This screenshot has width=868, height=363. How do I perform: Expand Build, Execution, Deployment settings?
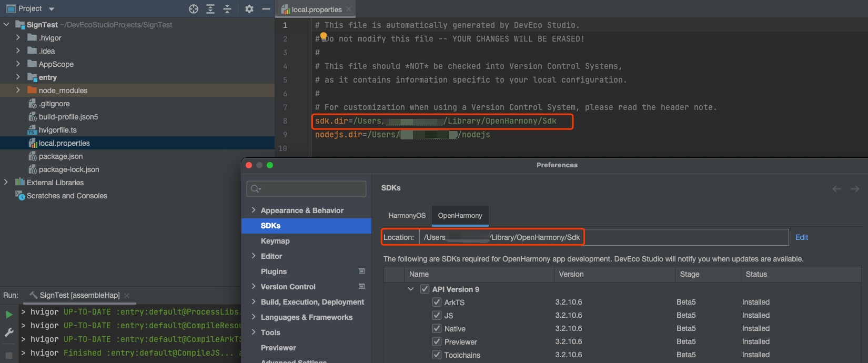pos(254,301)
